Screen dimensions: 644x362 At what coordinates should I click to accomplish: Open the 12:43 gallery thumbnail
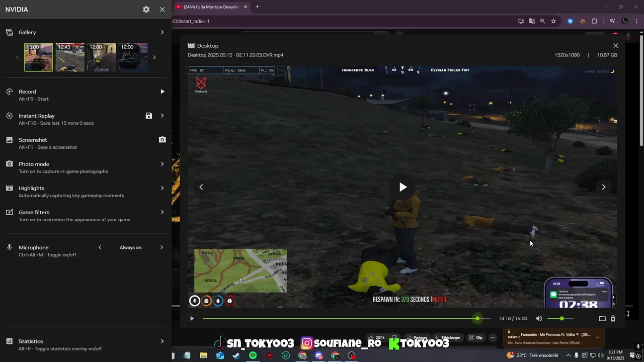pyautogui.click(x=70, y=57)
